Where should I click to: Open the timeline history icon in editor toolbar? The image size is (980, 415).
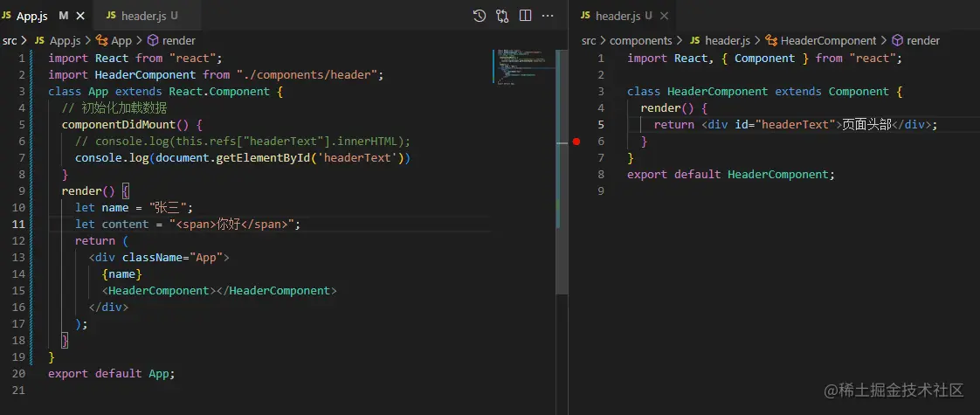tap(480, 16)
